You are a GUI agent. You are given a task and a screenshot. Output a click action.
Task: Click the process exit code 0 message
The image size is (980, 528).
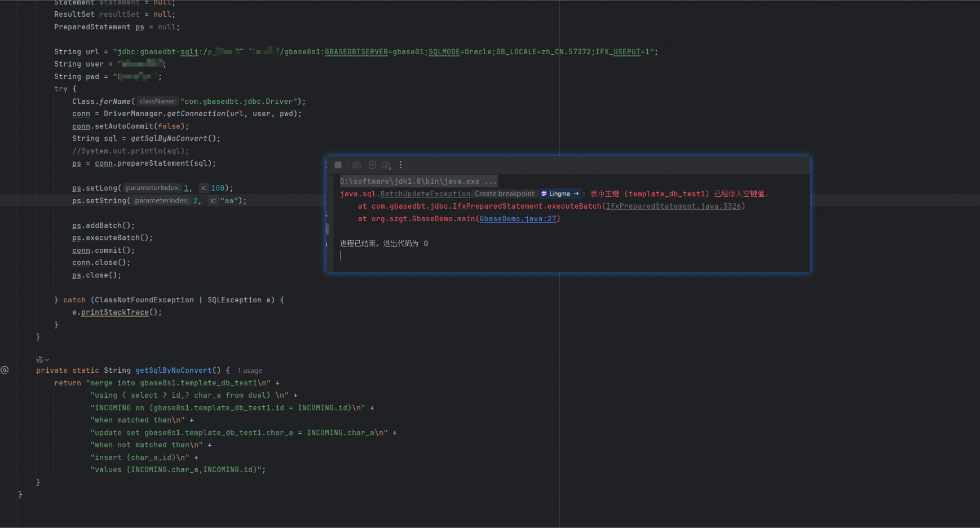[x=384, y=244]
